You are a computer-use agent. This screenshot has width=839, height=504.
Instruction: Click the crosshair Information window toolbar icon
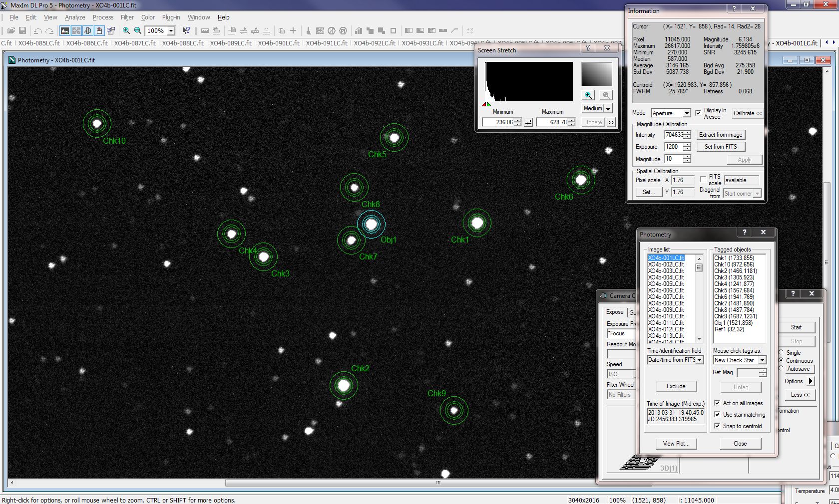coord(76,30)
